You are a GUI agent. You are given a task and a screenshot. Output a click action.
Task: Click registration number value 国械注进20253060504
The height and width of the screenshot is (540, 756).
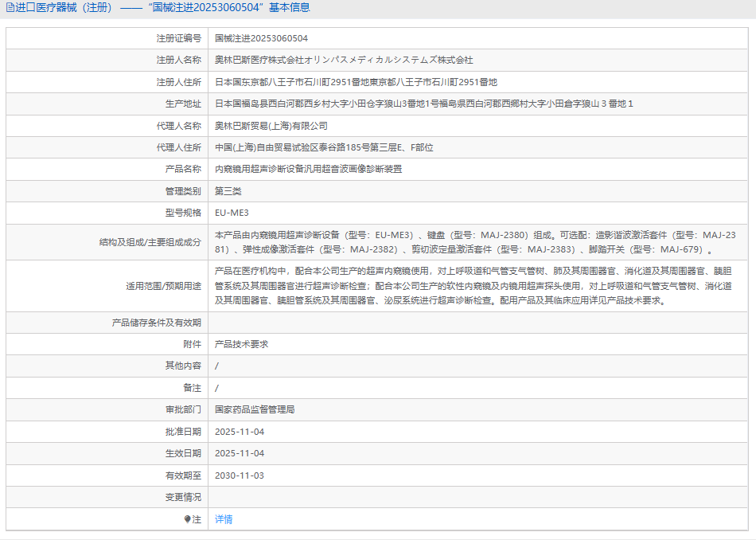pos(261,38)
